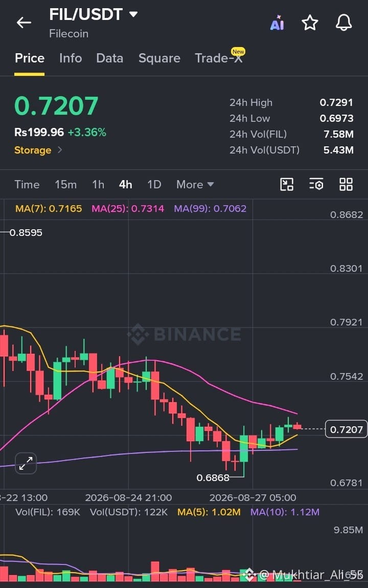Select the 15m interval
The height and width of the screenshot is (588, 368).
click(x=66, y=185)
